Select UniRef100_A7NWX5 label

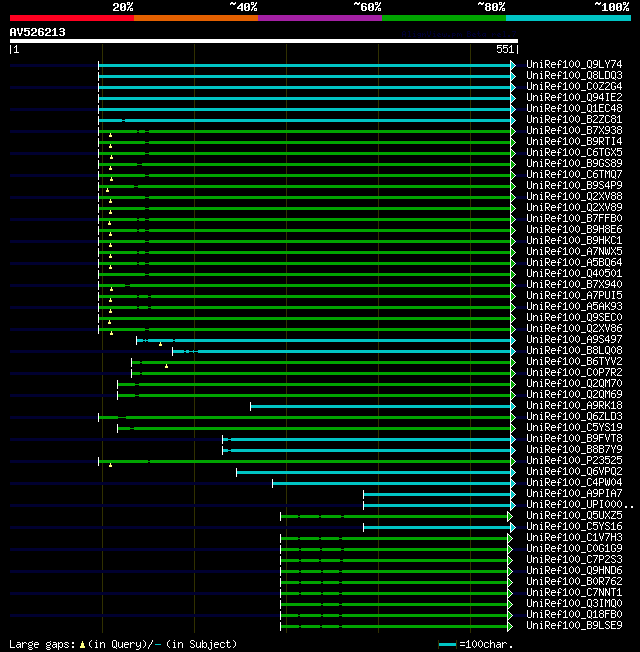574,252
